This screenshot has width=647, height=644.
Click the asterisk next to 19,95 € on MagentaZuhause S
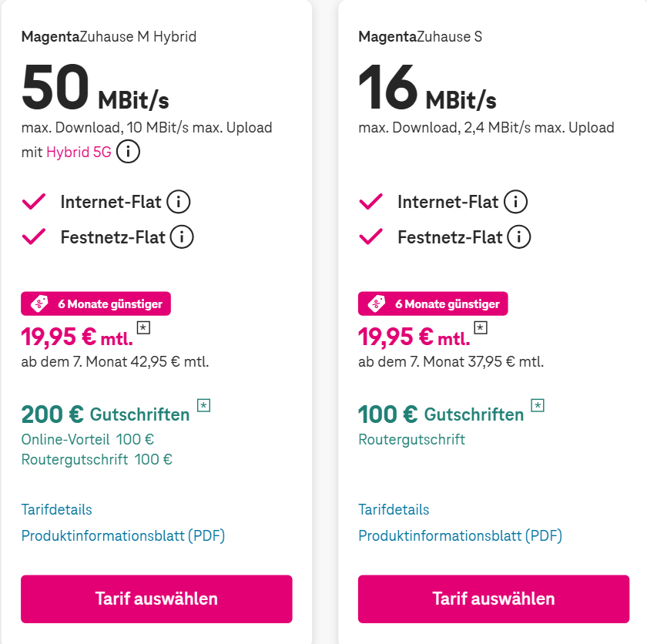click(x=480, y=327)
